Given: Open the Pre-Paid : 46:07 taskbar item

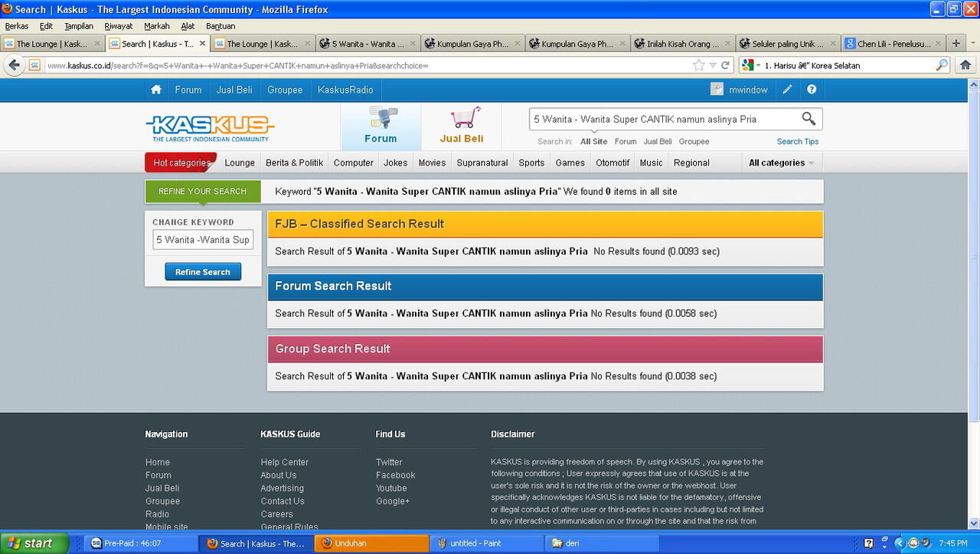Looking at the screenshot, I should (x=140, y=543).
